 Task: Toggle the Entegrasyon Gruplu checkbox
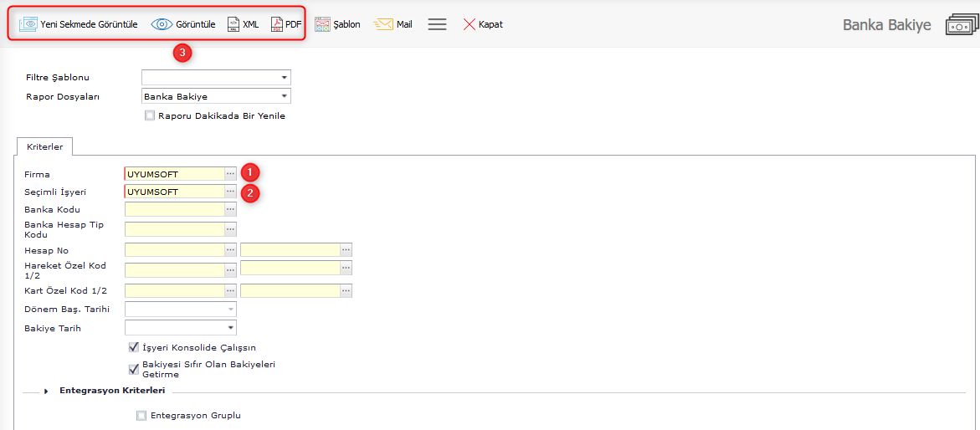pyautogui.click(x=141, y=416)
